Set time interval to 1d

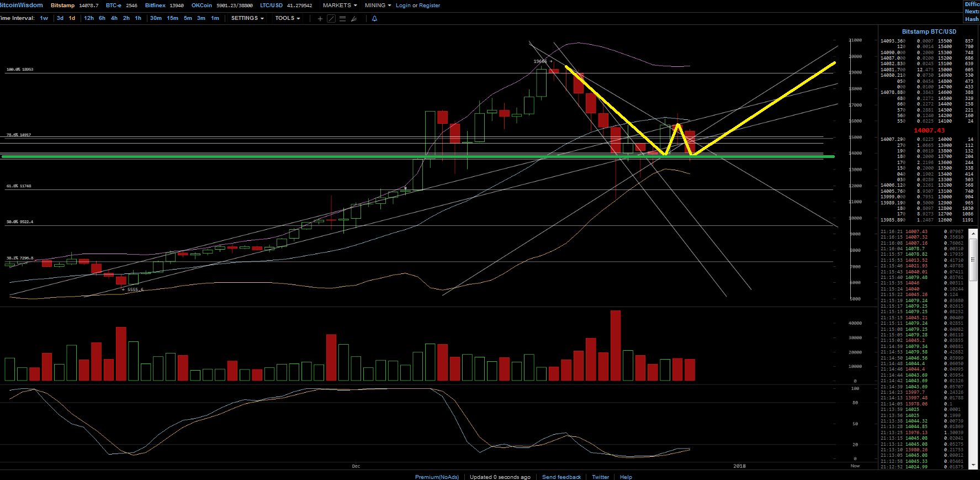pos(72,18)
